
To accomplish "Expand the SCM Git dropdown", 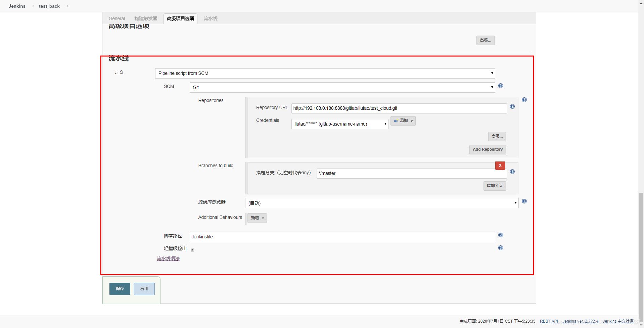I will (342, 88).
